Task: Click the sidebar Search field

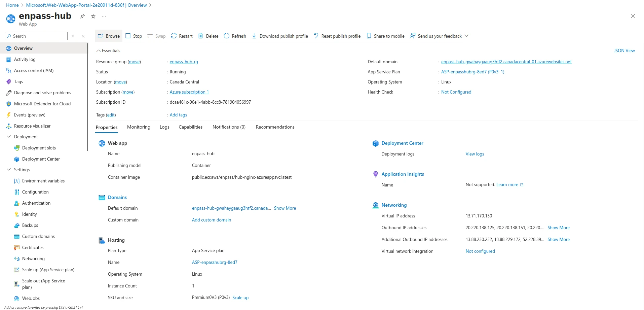Action: [36, 36]
